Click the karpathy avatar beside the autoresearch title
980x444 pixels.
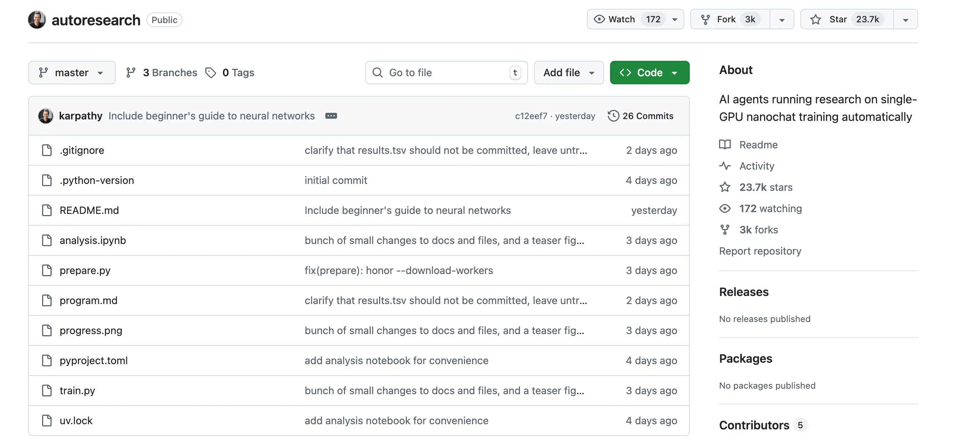(37, 19)
